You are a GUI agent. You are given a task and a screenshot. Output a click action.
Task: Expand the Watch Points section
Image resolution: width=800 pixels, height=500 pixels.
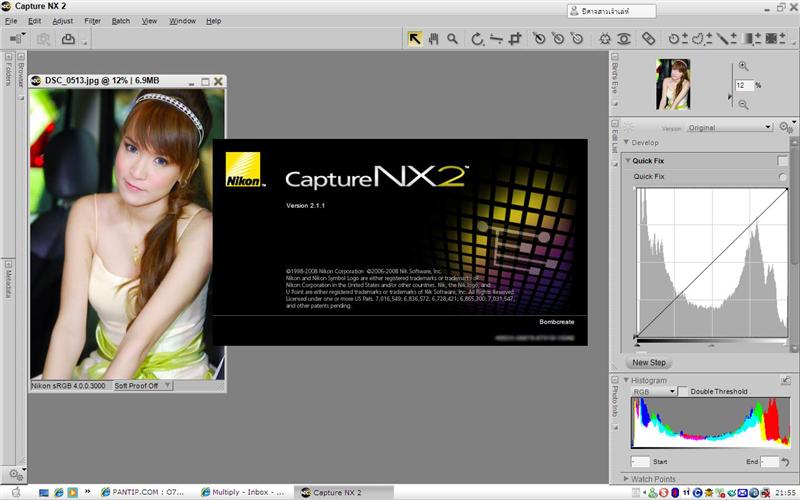(626, 479)
